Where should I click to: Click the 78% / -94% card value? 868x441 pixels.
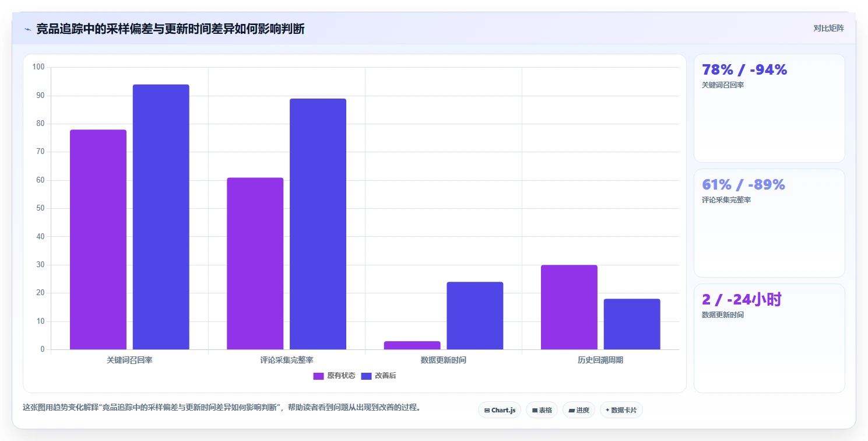click(x=744, y=69)
